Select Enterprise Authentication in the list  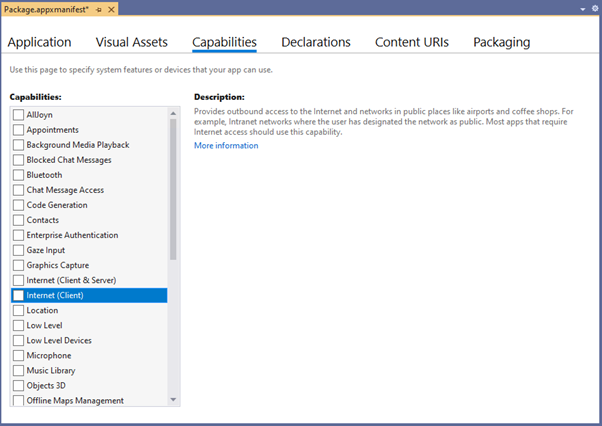[89, 235]
